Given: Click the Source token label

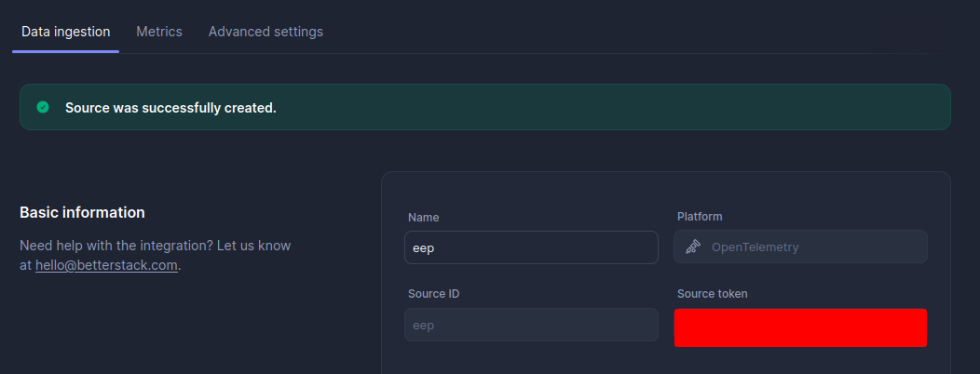Looking at the screenshot, I should (712, 294).
